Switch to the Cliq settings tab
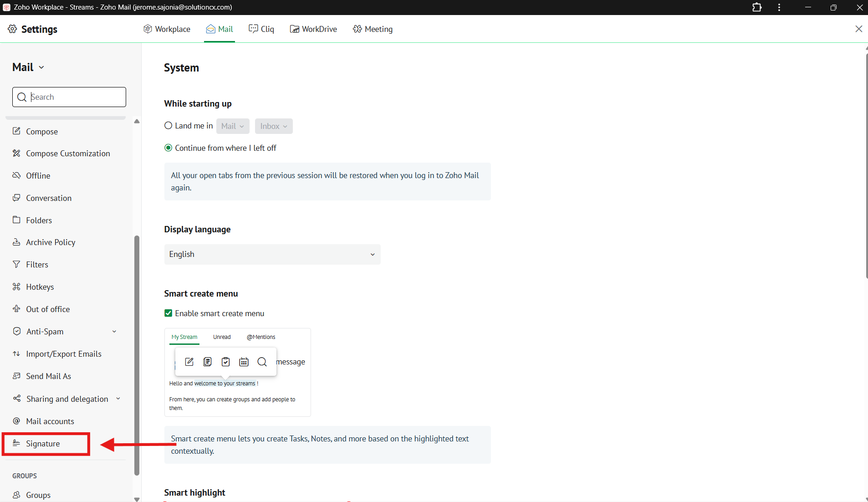Image resolution: width=868 pixels, height=502 pixels. (x=261, y=29)
